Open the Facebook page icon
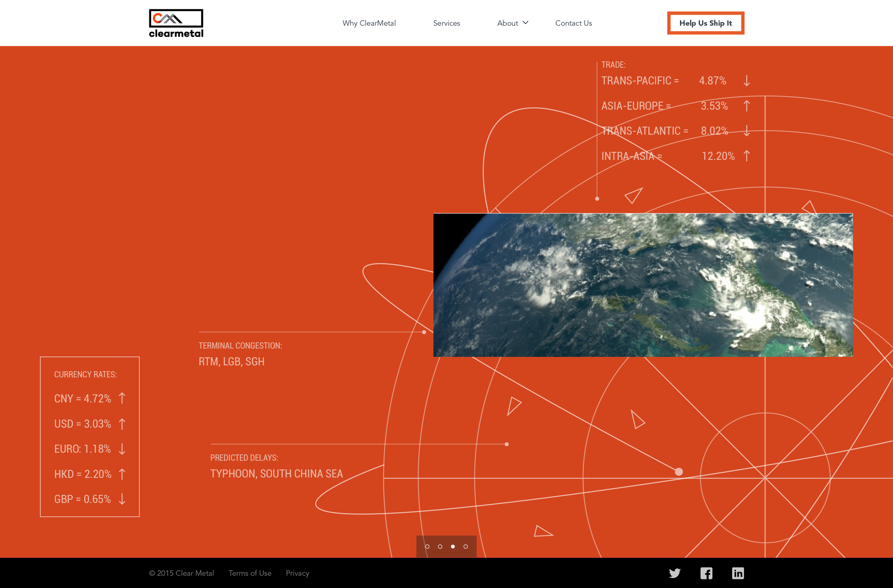893x588 pixels. coord(706,573)
